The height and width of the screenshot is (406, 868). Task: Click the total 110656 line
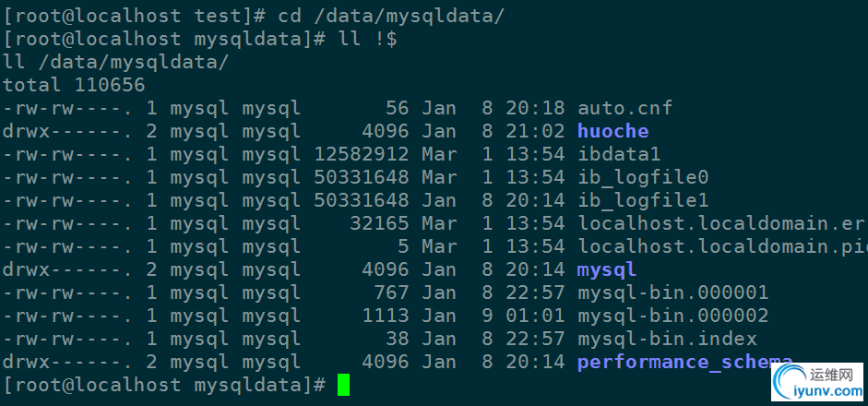74,85
